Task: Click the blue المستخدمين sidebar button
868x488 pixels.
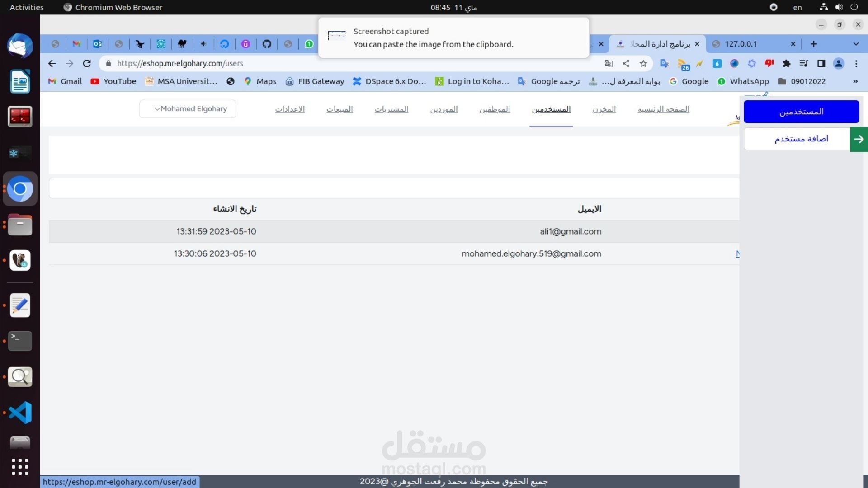Action: coord(801,112)
